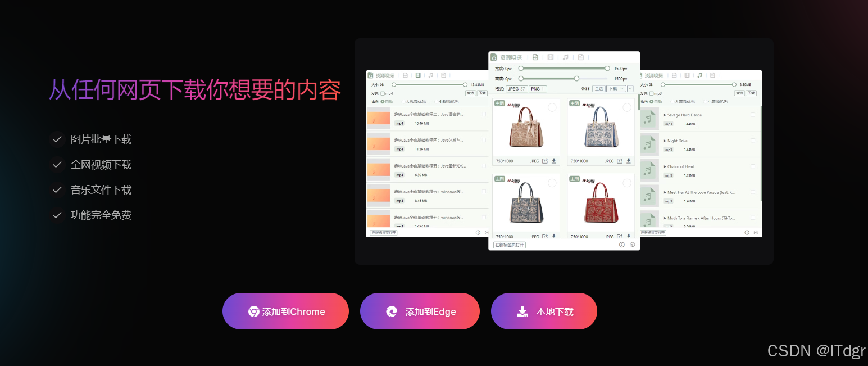Click the 添加到Edge button
Screen dimensions: 868x366
coord(420,311)
